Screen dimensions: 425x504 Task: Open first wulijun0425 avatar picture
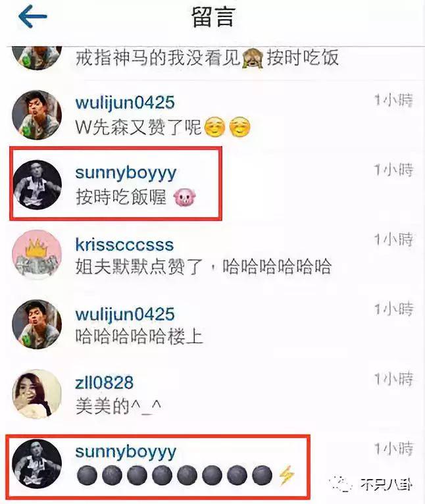[x=37, y=114]
